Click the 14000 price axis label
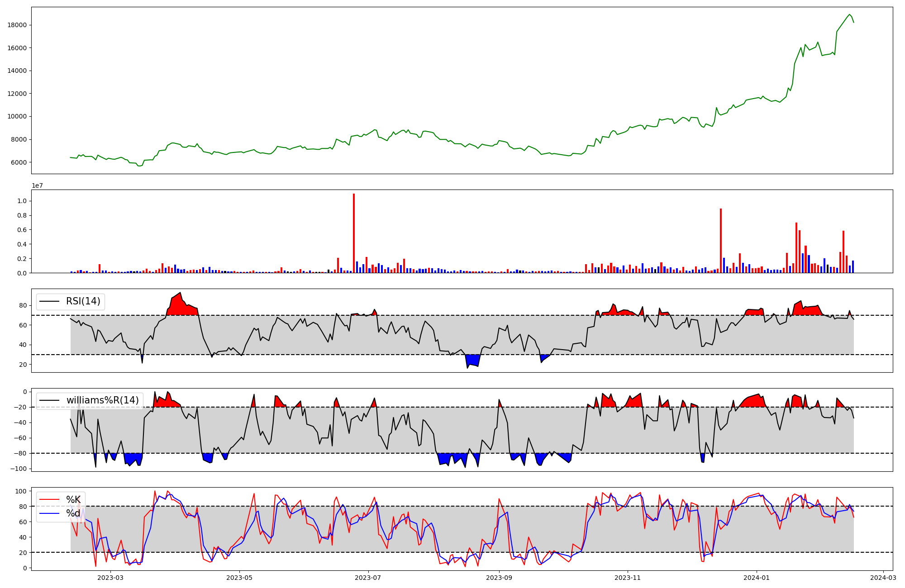The height and width of the screenshot is (588, 905). tap(17, 71)
